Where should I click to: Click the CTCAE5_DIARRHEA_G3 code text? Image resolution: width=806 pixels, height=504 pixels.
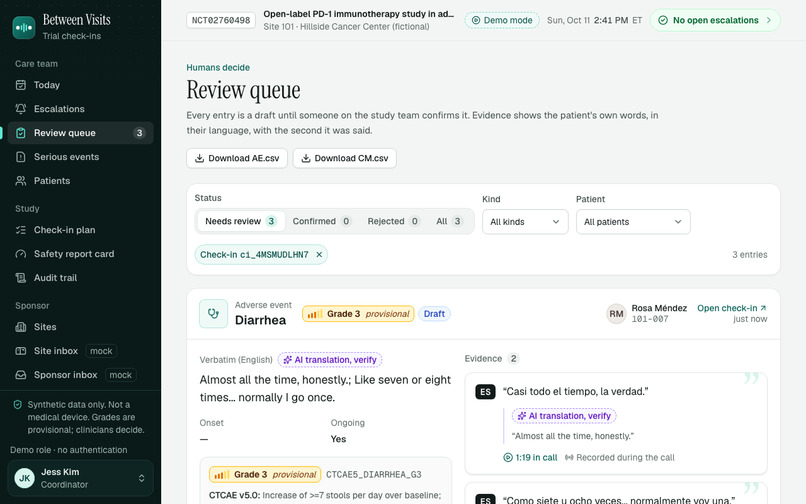coord(374,475)
